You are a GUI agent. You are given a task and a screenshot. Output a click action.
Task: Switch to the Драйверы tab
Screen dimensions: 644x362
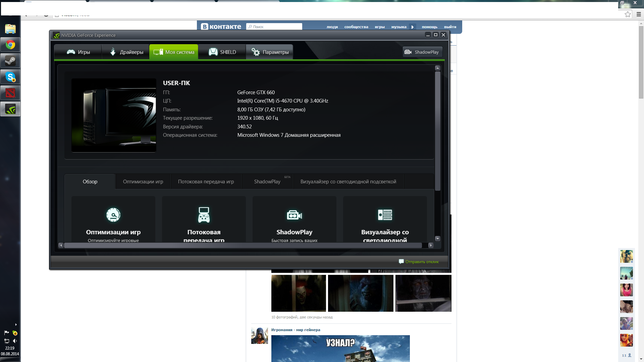pyautogui.click(x=126, y=52)
